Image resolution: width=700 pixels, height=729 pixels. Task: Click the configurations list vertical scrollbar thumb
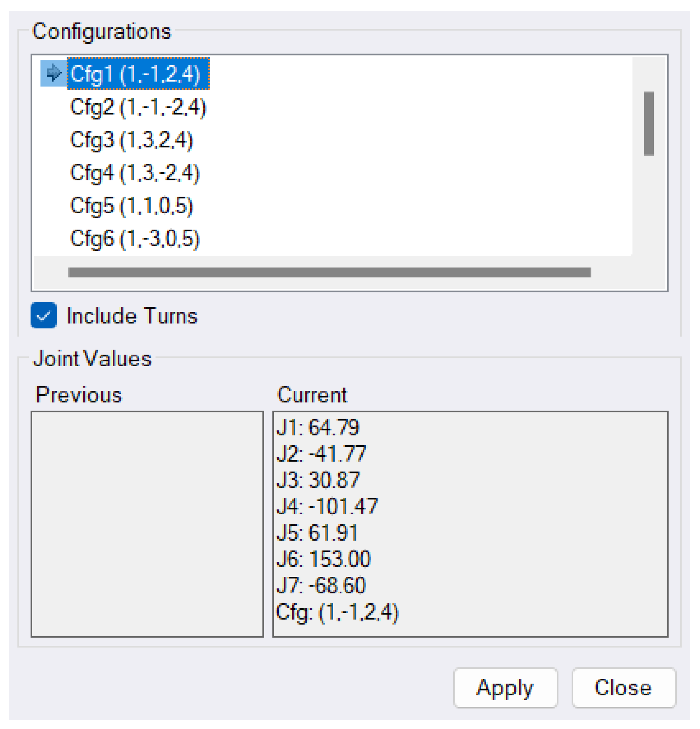click(x=648, y=123)
